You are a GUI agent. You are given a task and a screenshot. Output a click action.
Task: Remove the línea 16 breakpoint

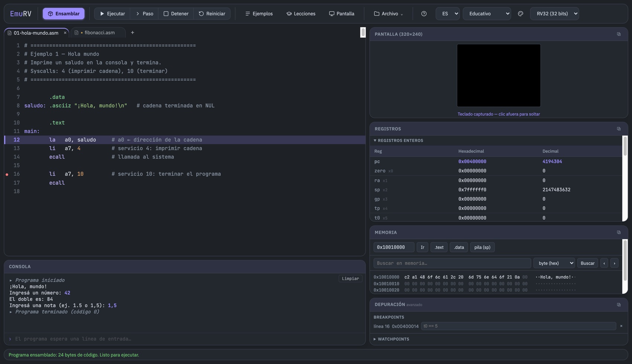(621, 326)
